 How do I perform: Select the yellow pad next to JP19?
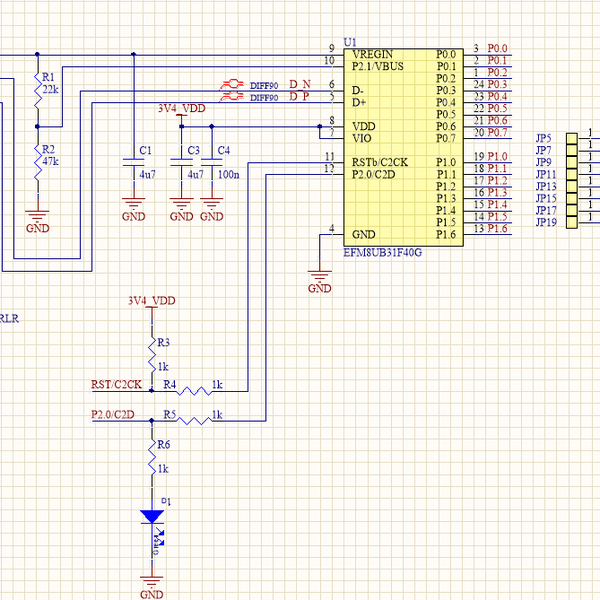(572, 223)
